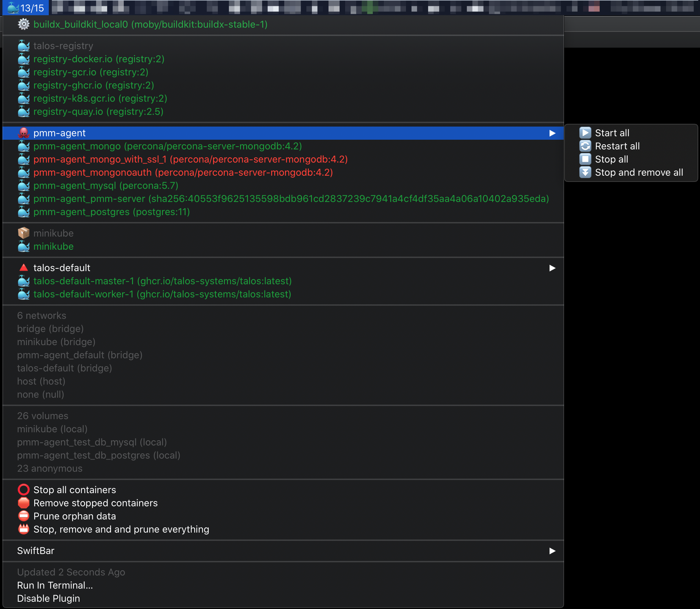This screenshot has width=700, height=609.
Task: Open registry-quay.io (registry:2.5) container
Action: click(x=283, y=112)
